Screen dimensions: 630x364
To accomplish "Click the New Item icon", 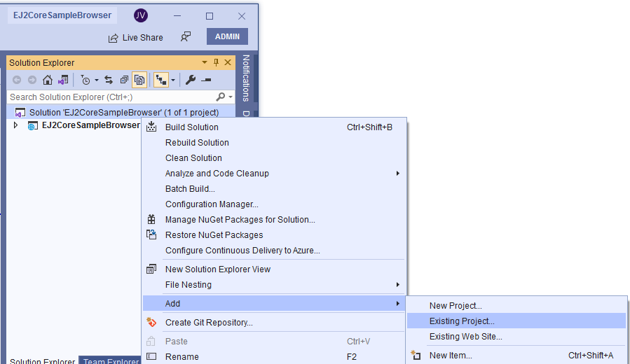I will [416, 355].
